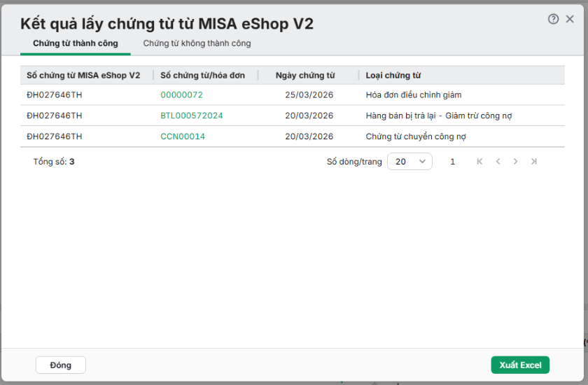Switch to Chứng từ thành công tab
Viewport: 588px width, 385px height.
pyautogui.click(x=76, y=43)
